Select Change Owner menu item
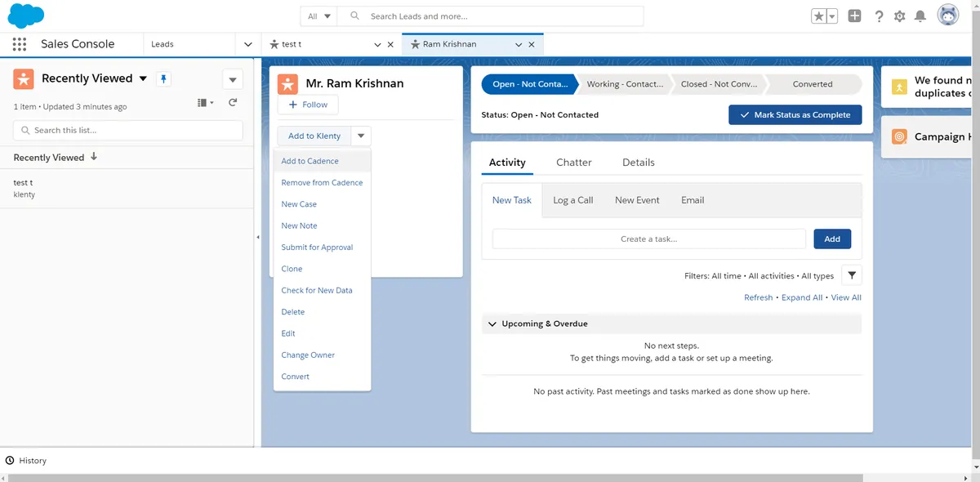 click(x=322, y=355)
